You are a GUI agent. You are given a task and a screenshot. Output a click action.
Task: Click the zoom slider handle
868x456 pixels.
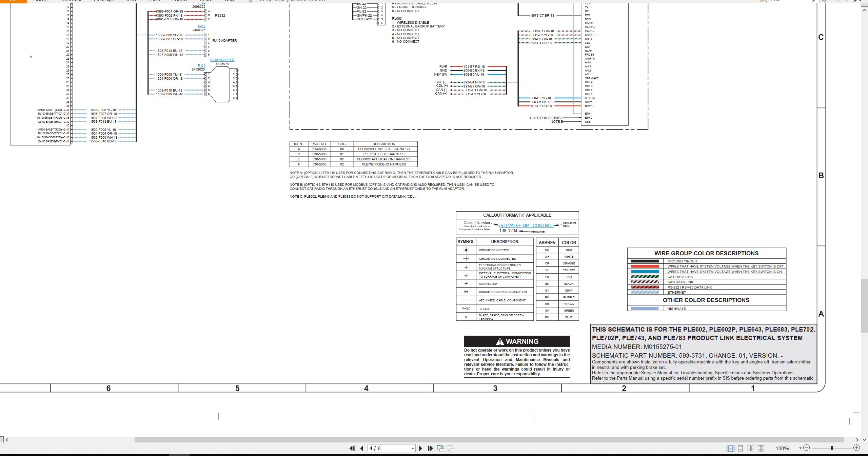[x=832, y=448]
